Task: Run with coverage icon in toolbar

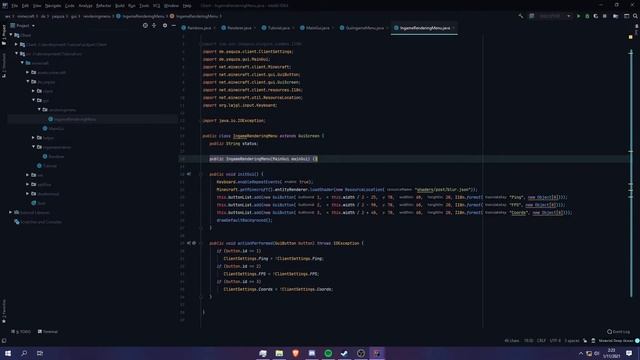Action: coord(596,16)
